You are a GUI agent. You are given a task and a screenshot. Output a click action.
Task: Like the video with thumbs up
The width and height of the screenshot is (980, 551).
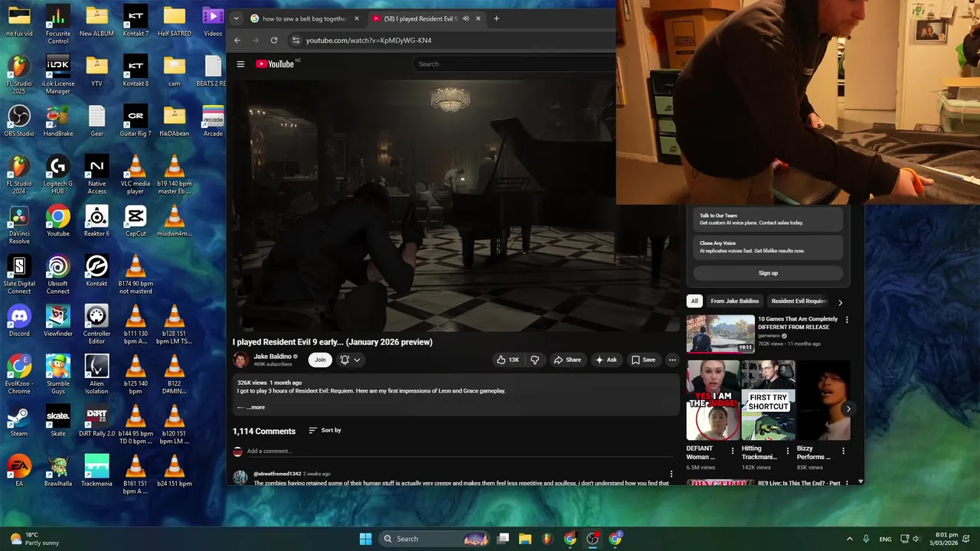point(508,360)
